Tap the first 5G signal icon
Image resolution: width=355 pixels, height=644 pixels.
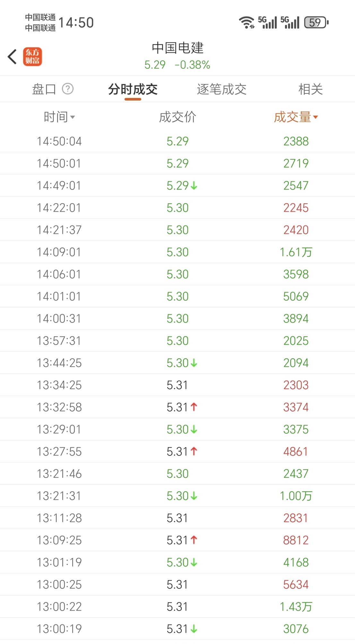click(267, 22)
